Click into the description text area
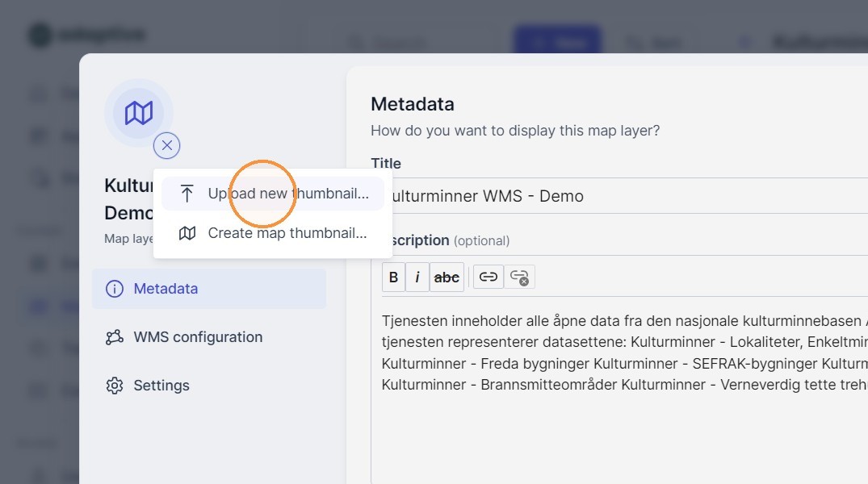Viewport: 868px width, 484px height. (619, 390)
